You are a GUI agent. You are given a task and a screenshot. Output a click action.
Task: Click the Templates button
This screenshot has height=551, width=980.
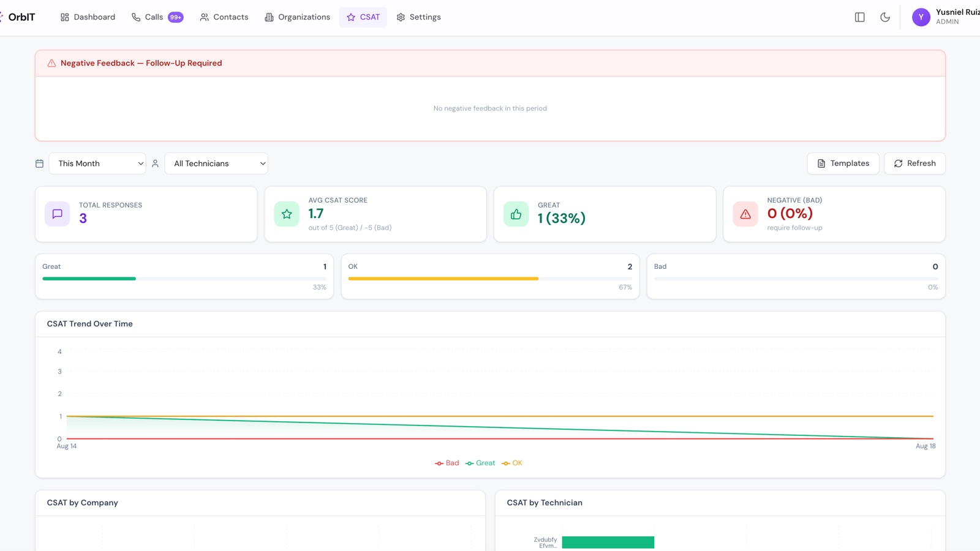tap(843, 163)
